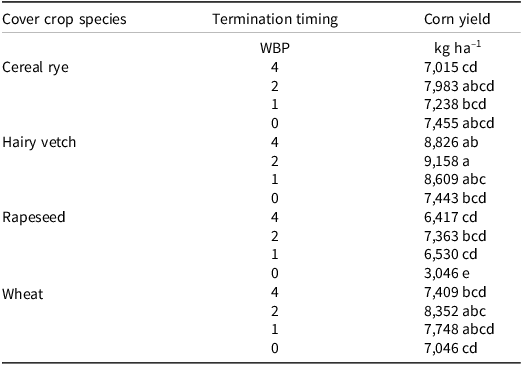Click the 7,983 abcd yield value
Screen dimensions: 523x365
click(459, 86)
